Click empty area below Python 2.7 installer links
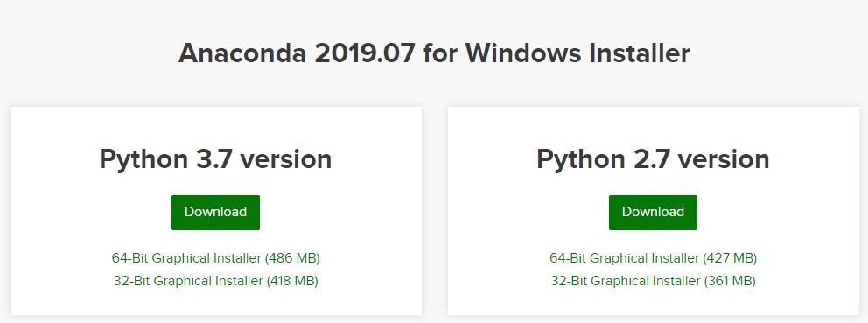Screen dimensions: 868x323 [654, 302]
